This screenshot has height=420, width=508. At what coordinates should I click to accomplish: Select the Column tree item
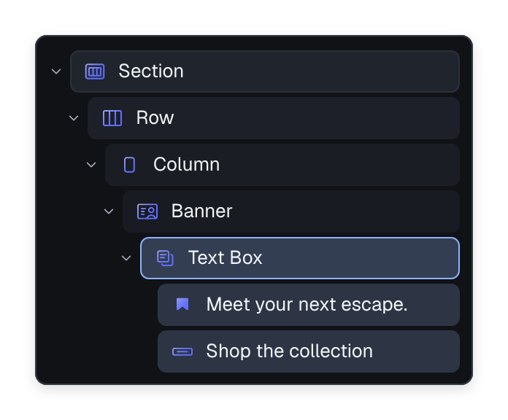click(x=282, y=165)
